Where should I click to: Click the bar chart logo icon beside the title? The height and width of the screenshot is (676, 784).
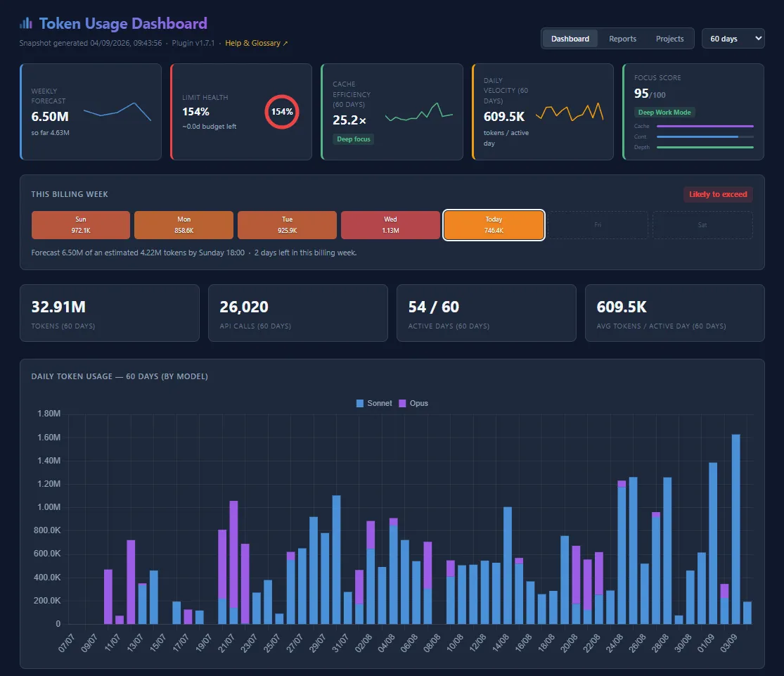coord(25,23)
